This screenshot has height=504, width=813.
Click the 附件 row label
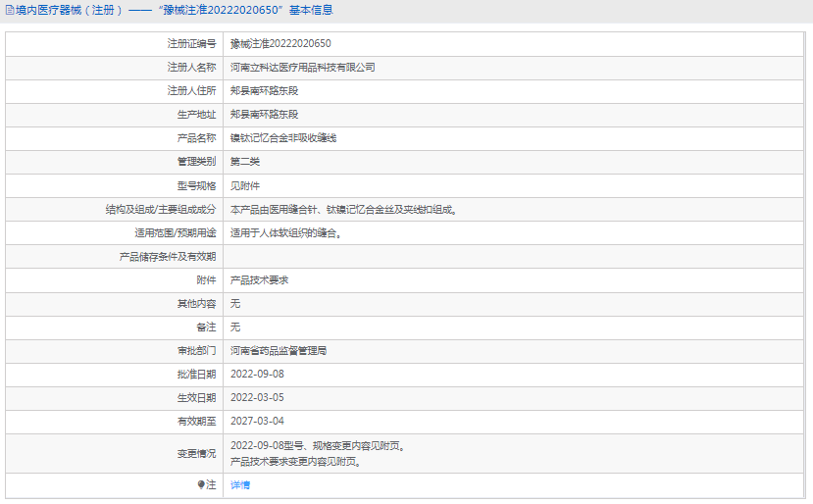[206, 280]
